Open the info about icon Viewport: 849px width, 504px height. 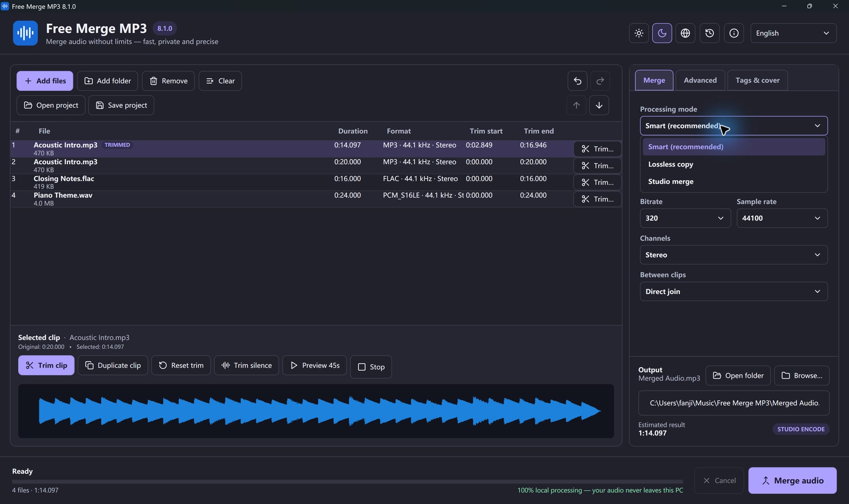pos(734,33)
